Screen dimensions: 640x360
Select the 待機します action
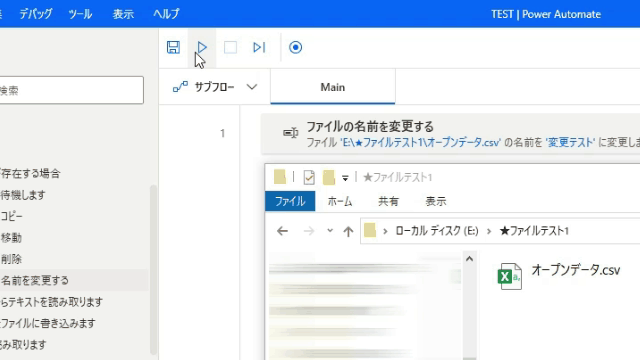23,195
